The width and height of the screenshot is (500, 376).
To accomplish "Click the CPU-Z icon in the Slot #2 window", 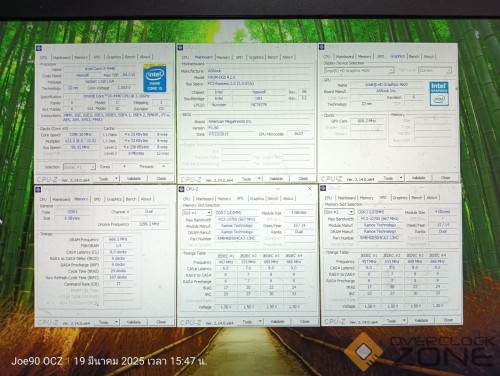I will pos(323,189).
